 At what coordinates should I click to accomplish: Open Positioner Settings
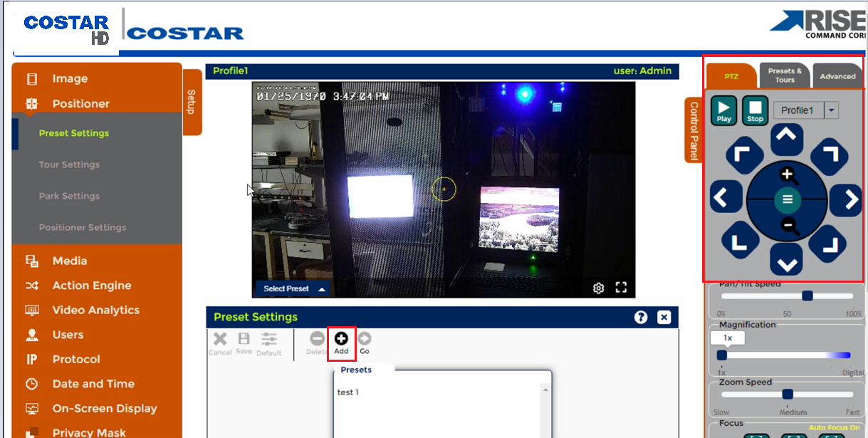pyautogui.click(x=82, y=227)
